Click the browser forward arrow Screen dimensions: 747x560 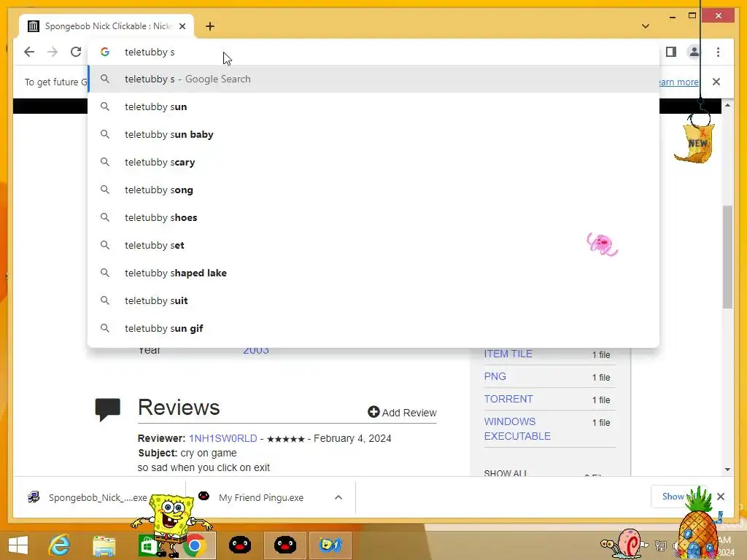click(x=53, y=52)
